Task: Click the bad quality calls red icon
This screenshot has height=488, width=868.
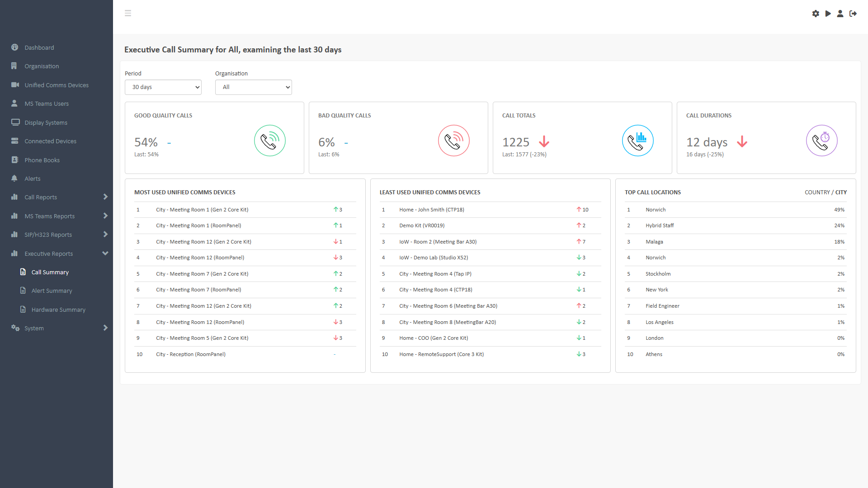Action: [453, 141]
